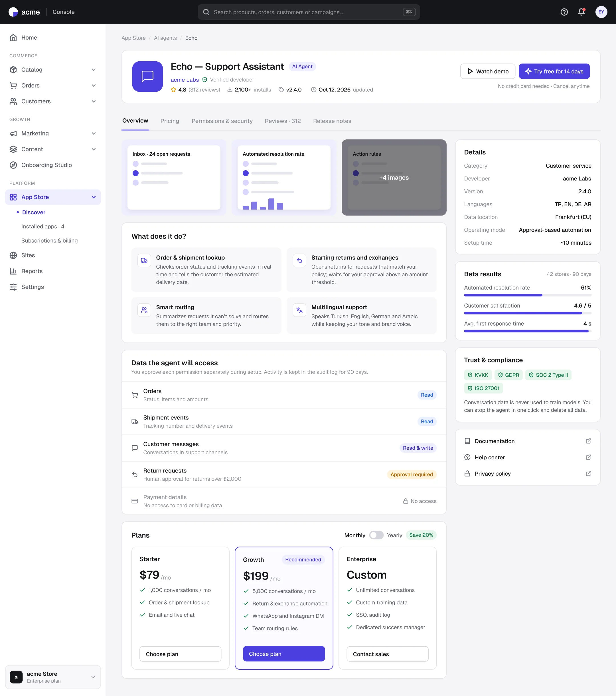The image size is (616, 696).
Task: Switch to Permissions & security tab
Action: coord(222,121)
